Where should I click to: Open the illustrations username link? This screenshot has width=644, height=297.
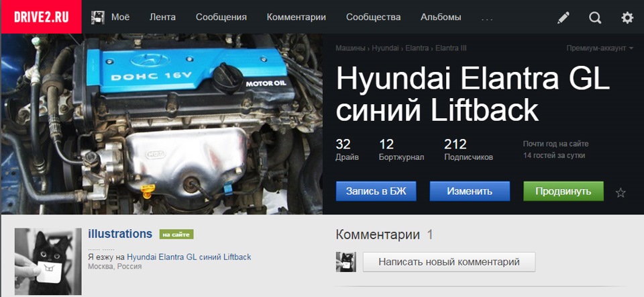pos(120,234)
